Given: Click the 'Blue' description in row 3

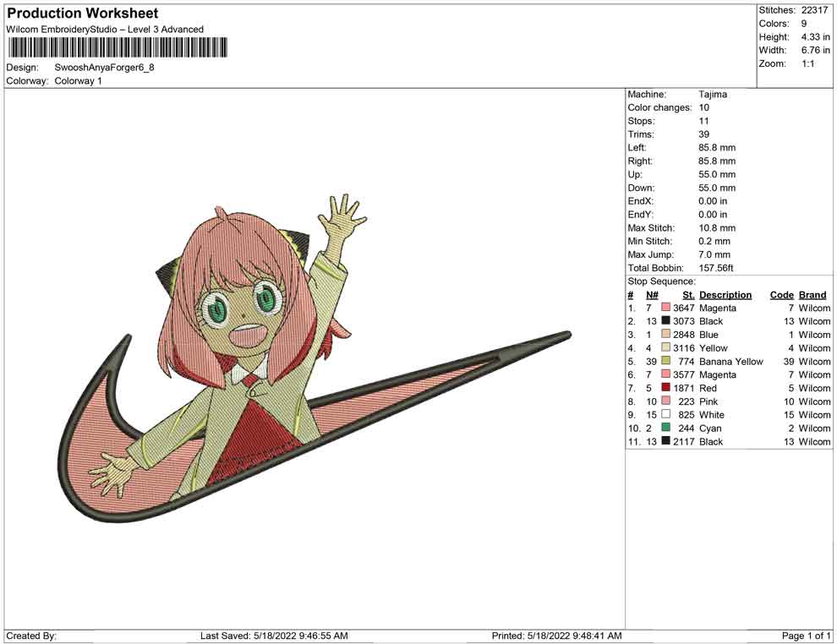Looking at the screenshot, I should pos(708,335).
